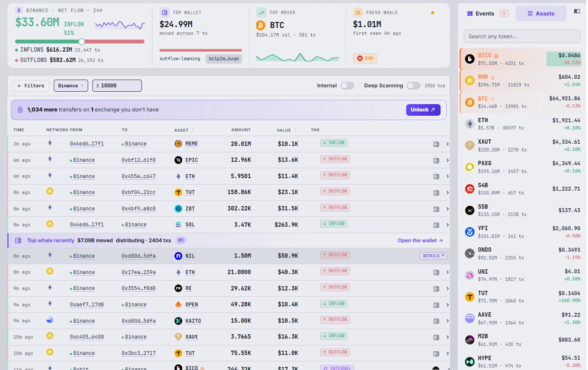Click the PAXG token icon
588x370 pixels.
coord(470,167)
